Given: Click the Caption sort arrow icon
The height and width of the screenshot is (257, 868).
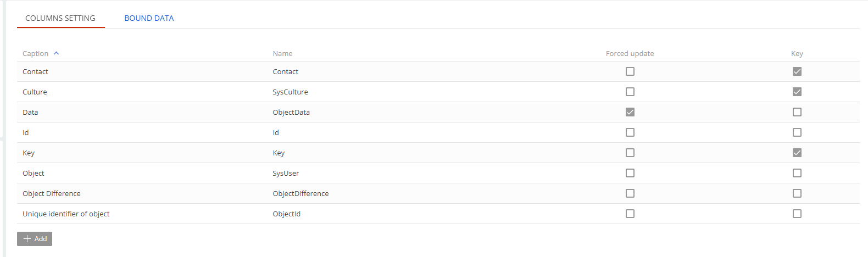Looking at the screenshot, I should pyautogui.click(x=56, y=53).
